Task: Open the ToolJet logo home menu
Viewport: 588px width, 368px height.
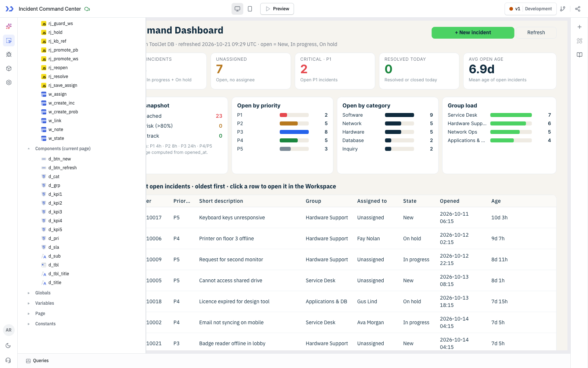Action: tap(9, 9)
